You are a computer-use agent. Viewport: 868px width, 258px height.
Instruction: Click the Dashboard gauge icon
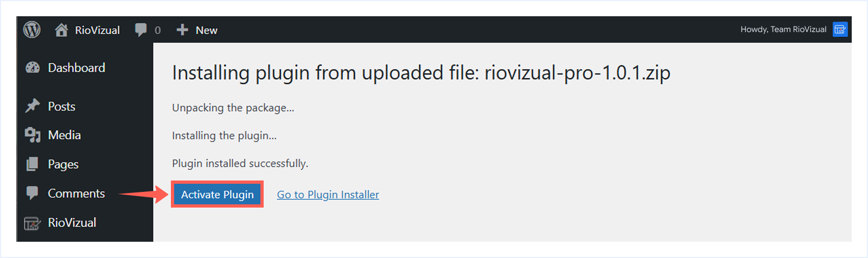33,68
